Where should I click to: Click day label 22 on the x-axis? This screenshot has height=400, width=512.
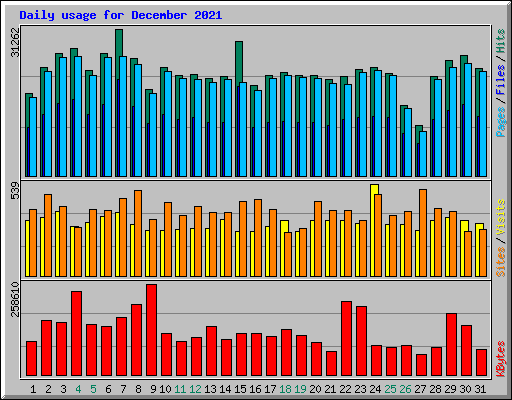click(345, 389)
